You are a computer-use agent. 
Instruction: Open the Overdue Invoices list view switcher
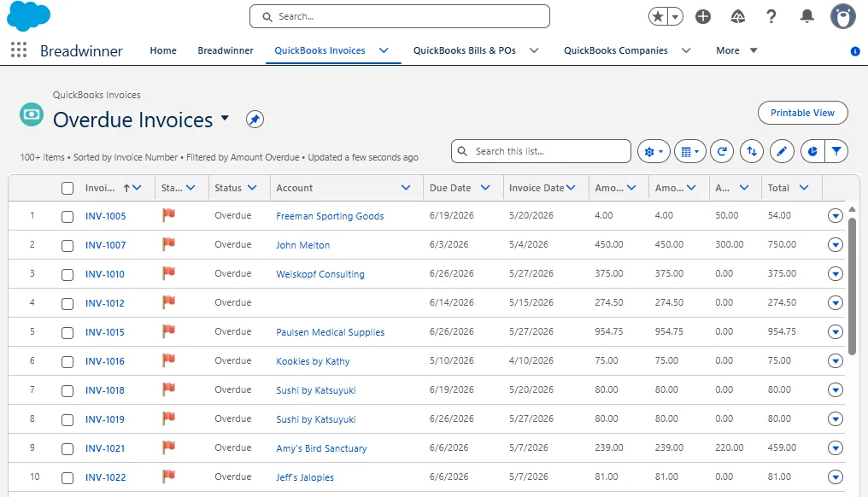click(x=225, y=118)
